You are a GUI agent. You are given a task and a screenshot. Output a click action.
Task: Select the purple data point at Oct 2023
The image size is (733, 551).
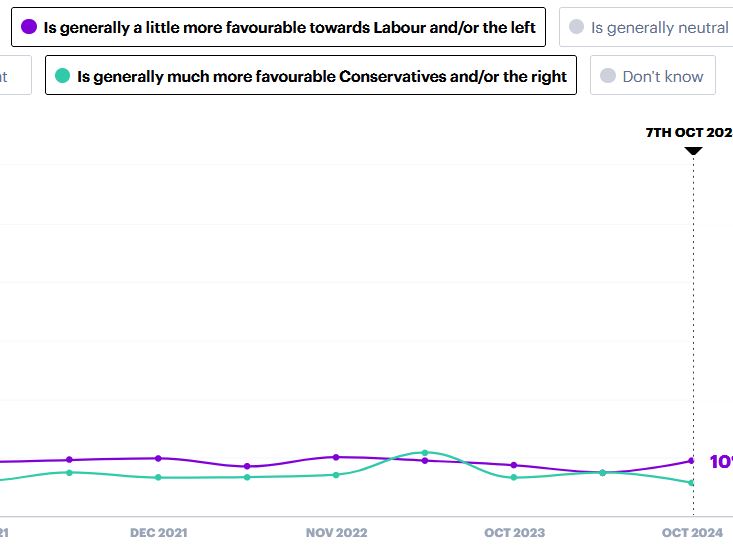pyautogui.click(x=514, y=465)
